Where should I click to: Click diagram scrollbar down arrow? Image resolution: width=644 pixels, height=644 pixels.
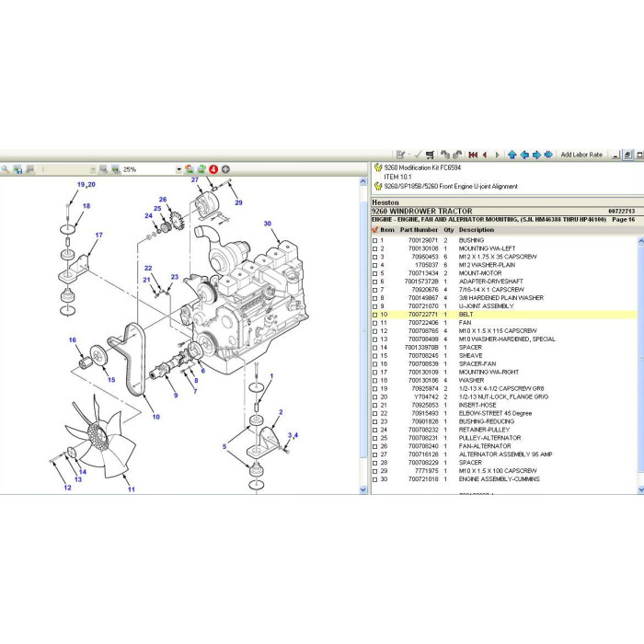(x=363, y=489)
